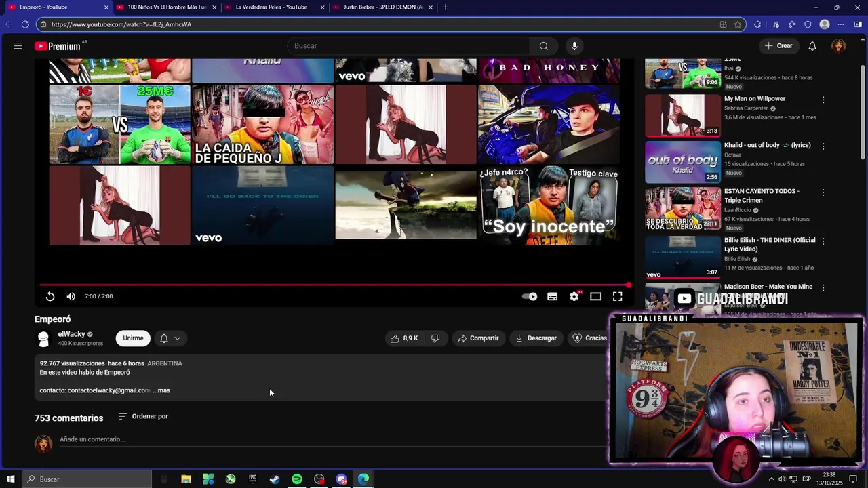Open Billie Eilish THE DINER sidebar thumbnail

click(x=683, y=257)
